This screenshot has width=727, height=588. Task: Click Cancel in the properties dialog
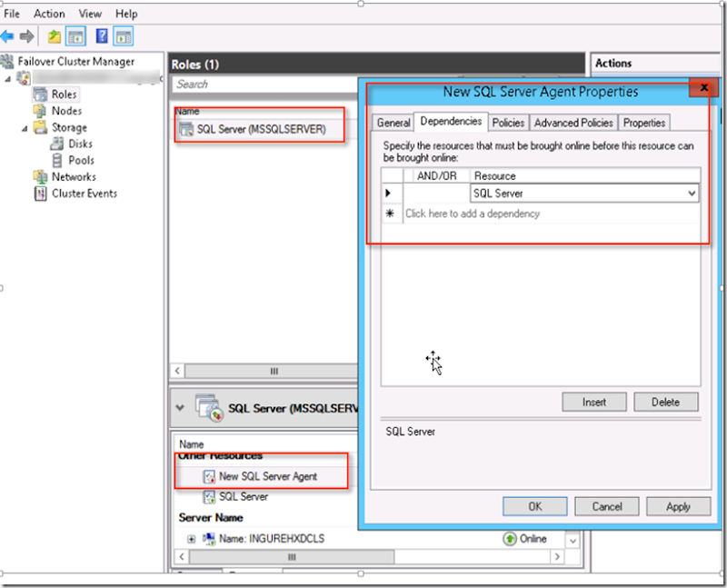(606, 506)
